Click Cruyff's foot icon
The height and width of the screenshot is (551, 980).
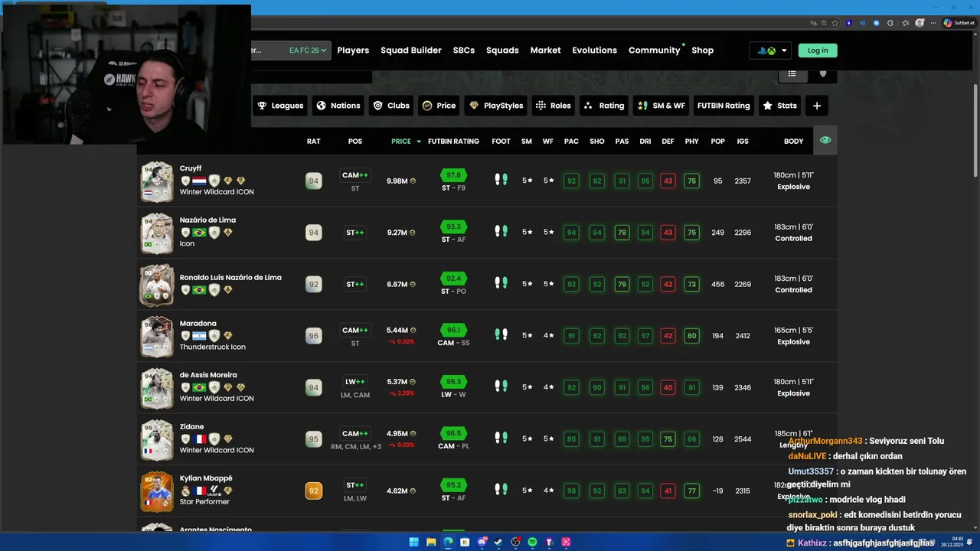(x=501, y=180)
